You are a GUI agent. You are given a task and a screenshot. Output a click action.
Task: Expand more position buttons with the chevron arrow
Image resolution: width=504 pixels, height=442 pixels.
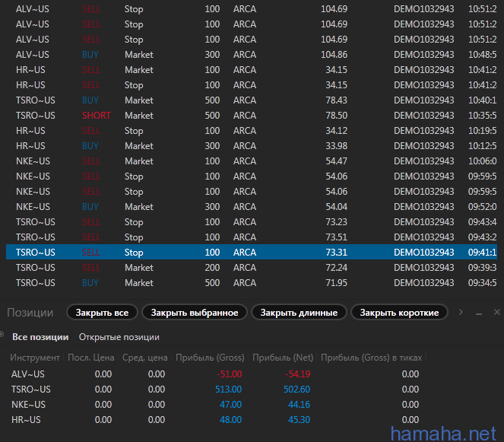[x=458, y=313]
